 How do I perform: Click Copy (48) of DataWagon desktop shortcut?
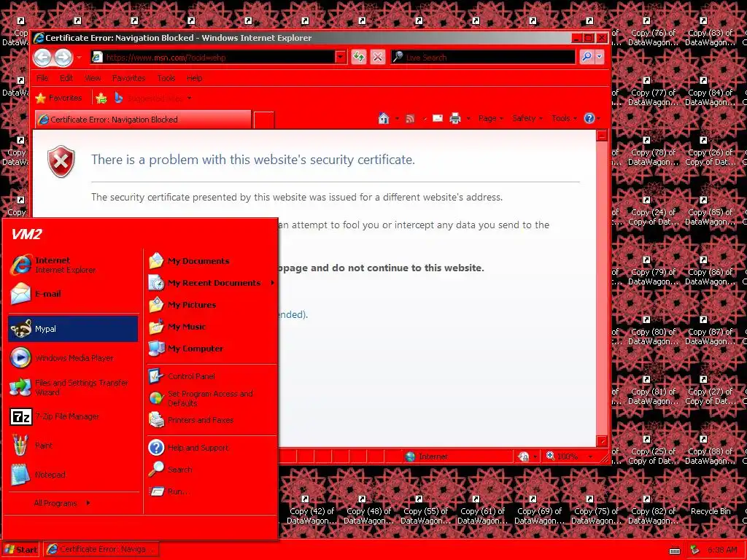368,510
